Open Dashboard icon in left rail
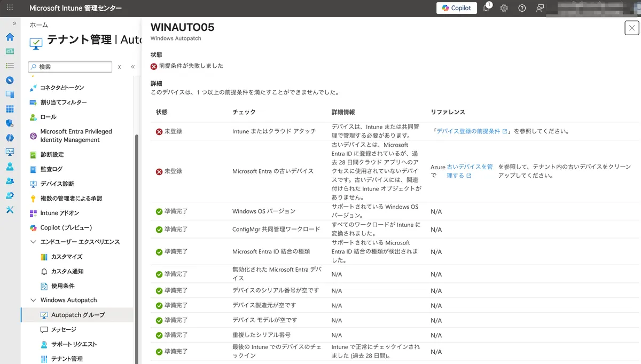This screenshot has height=364, width=641. 10,51
